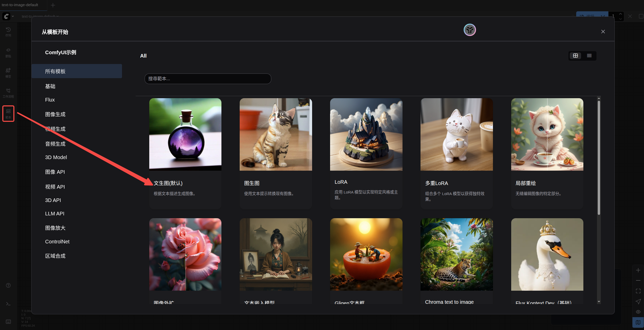Click the 多重LoRA title text
The height and width of the screenshot is (330, 644).
pos(436,183)
